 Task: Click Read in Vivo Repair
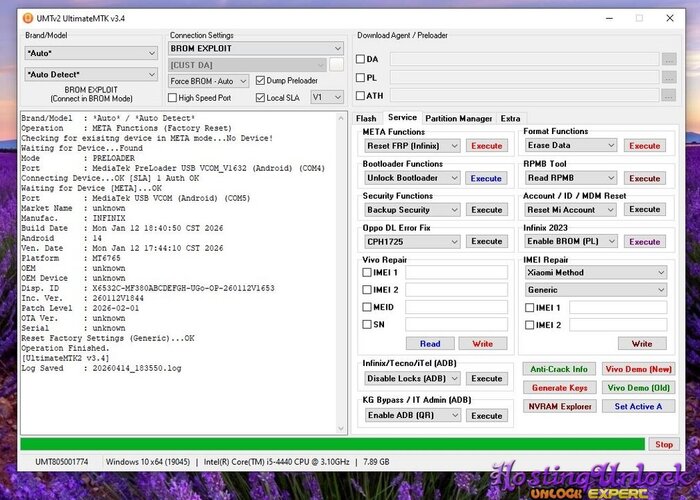coord(430,344)
